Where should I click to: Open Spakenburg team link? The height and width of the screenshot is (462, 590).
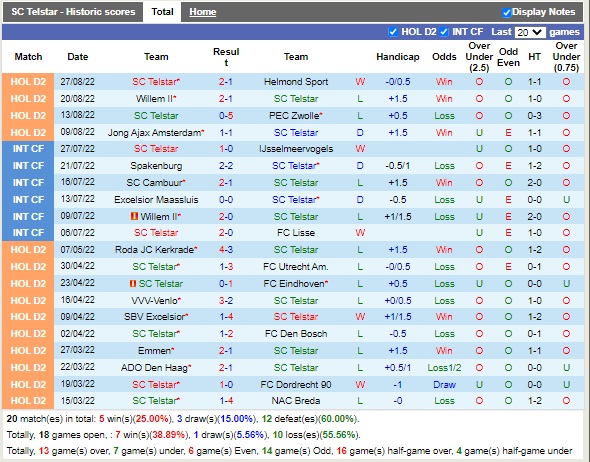(x=156, y=166)
